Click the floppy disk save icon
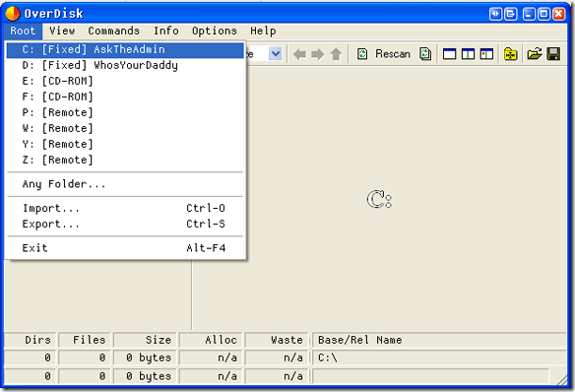The width and height of the screenshot is (575, 392). tap(553, 54)
